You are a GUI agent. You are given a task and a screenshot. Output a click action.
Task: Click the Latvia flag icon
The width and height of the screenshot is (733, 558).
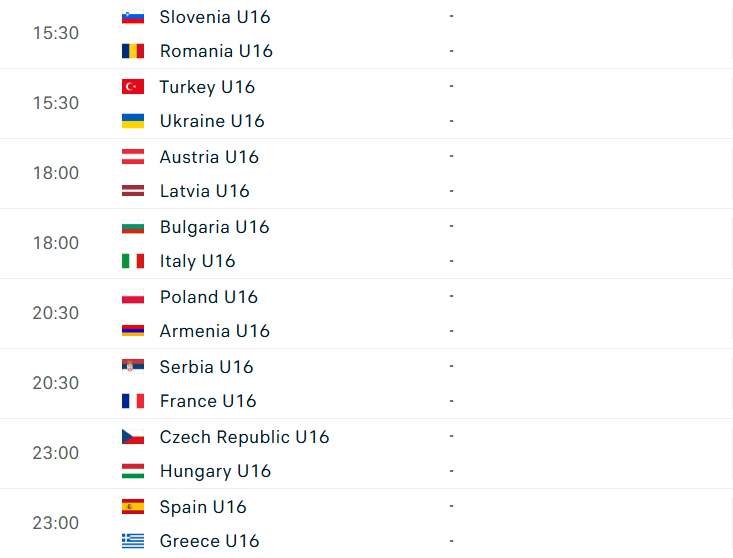pyautogui.click(x=133, y=191)
